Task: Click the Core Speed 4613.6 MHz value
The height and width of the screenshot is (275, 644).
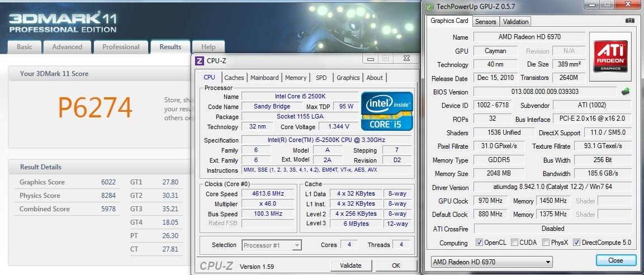Action: [268, 194]
